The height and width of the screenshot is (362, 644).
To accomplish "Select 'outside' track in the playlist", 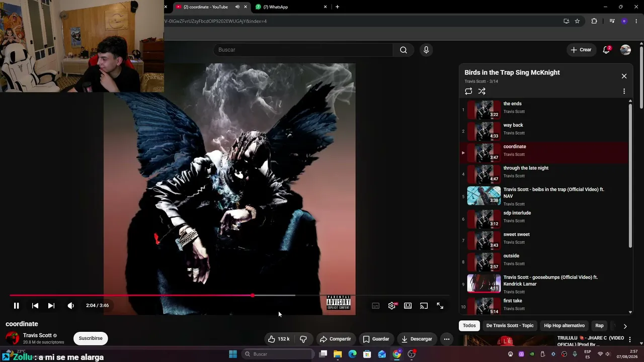I will click(544, 262).
